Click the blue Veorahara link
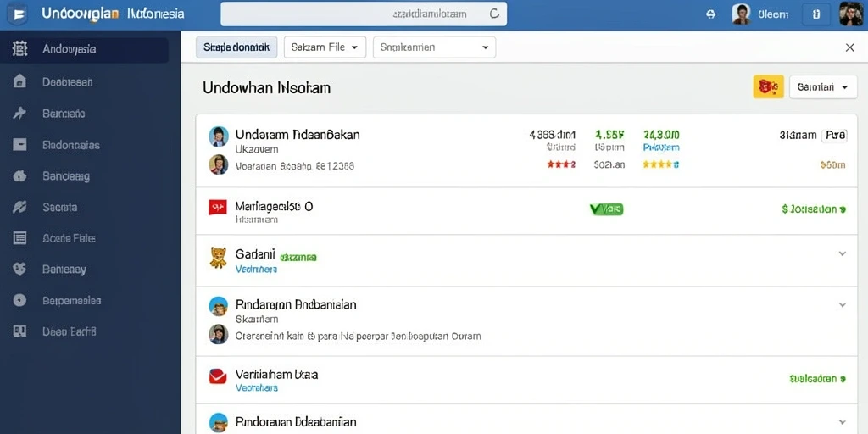The height and width of the screenshot is (434, 868). coord(256,387)
